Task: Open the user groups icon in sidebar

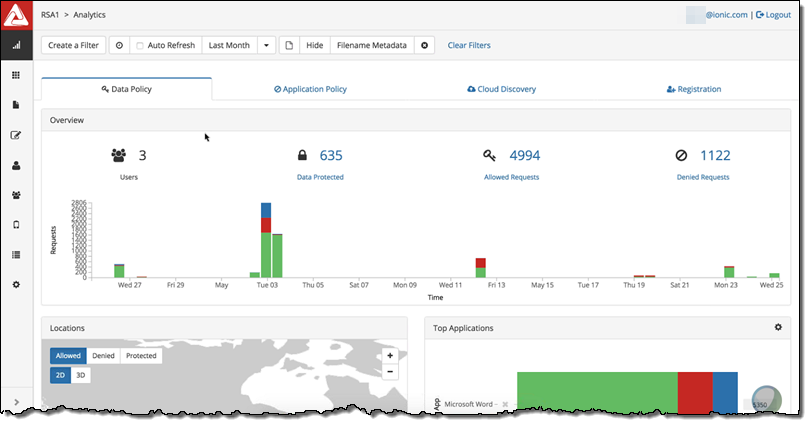Action: pos(15,195)
